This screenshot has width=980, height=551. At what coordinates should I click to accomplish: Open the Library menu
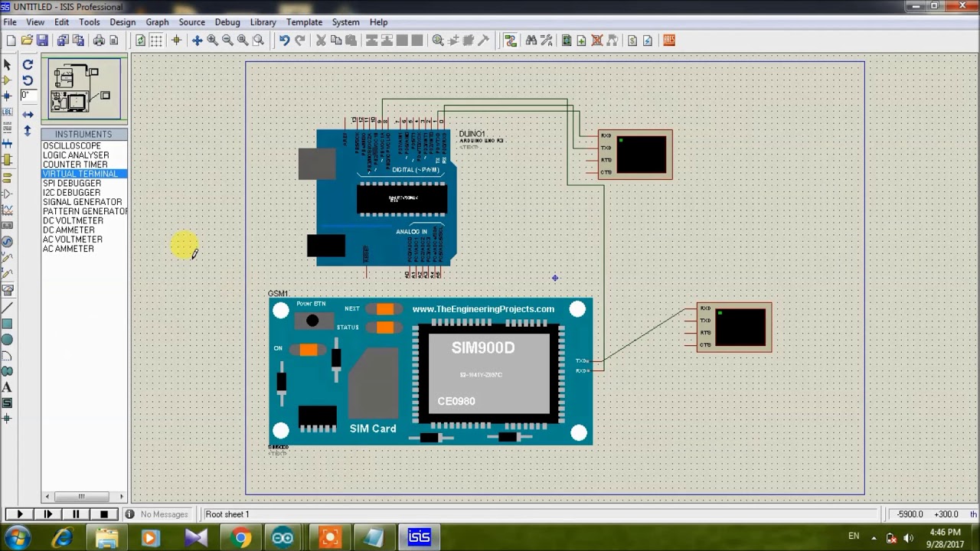tap(263, 22)
